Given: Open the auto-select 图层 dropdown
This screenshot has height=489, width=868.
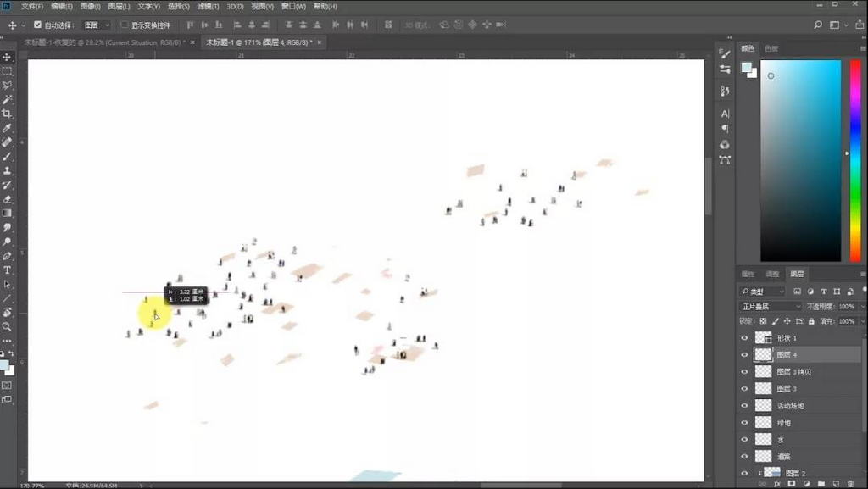Looking at the screenshot, I should coord(97,25).
